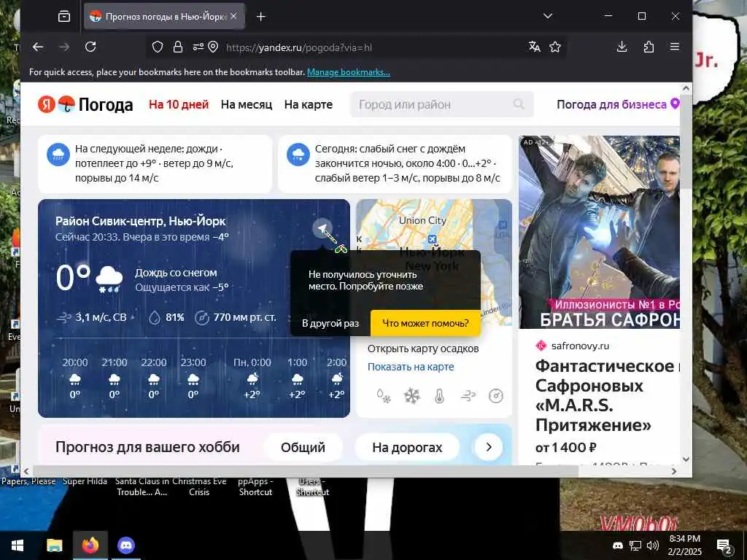747x560 pixels.
Task: Click the 20:00 hourly forecast entry
Action: pyautogui.click(x=75, y=378)
